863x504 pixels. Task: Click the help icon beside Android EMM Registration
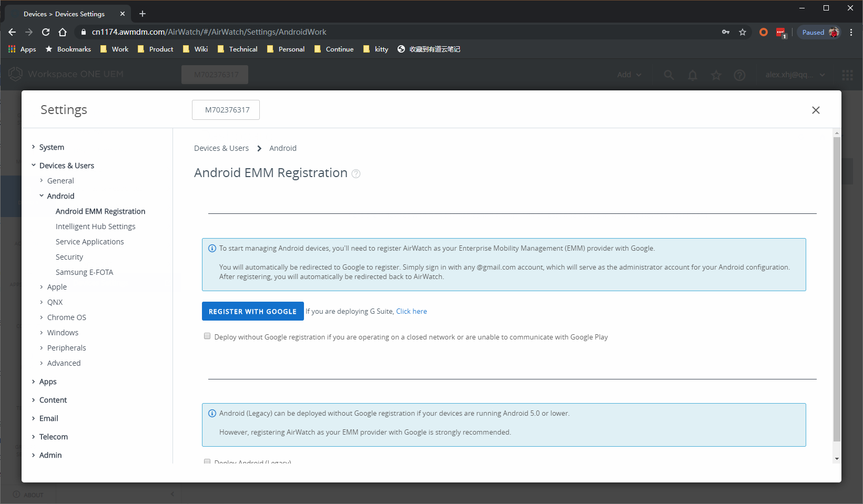356,174
